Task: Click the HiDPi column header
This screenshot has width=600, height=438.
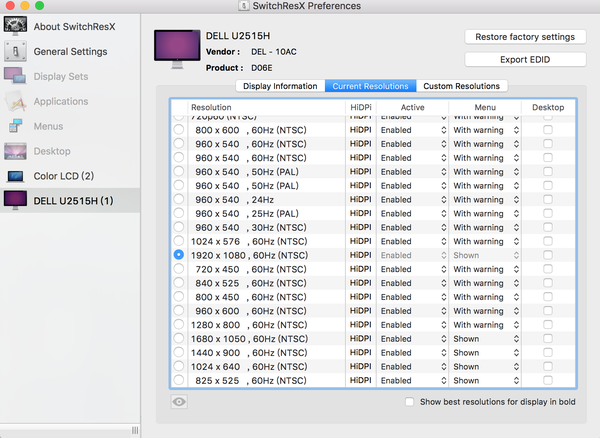Action: click(361, 107)
